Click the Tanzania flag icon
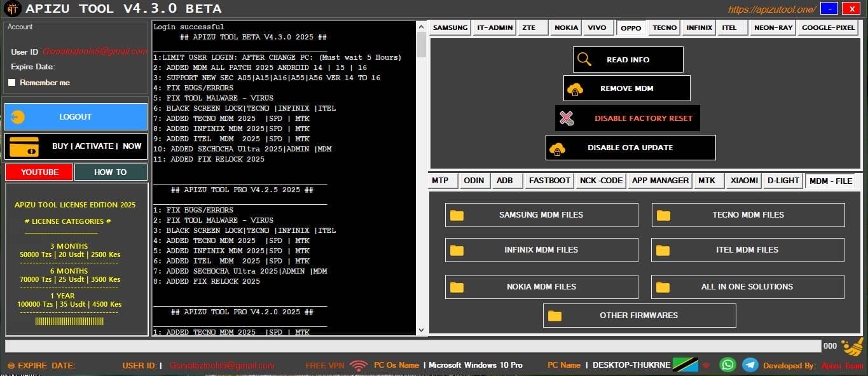 click(687, 365)
